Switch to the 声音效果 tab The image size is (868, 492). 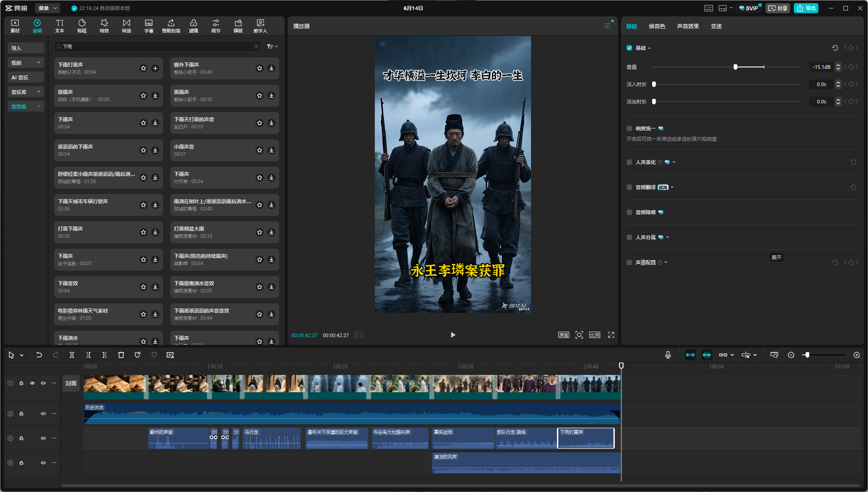point(688,26)
